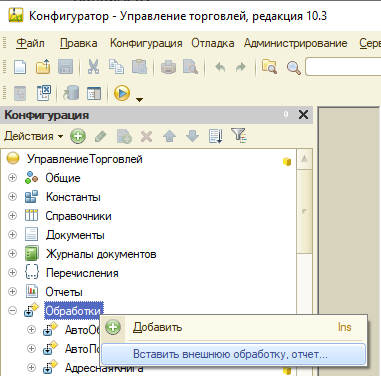Screen dimensions: 381x376
Task: Select the Общие tree item
Action: (x=63, y=178)
